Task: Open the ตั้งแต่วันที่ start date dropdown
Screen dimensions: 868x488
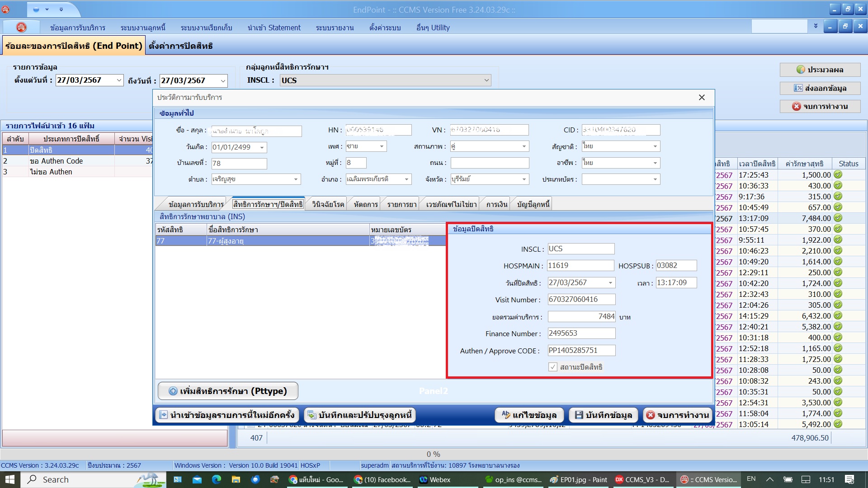Action: (119, 80)
